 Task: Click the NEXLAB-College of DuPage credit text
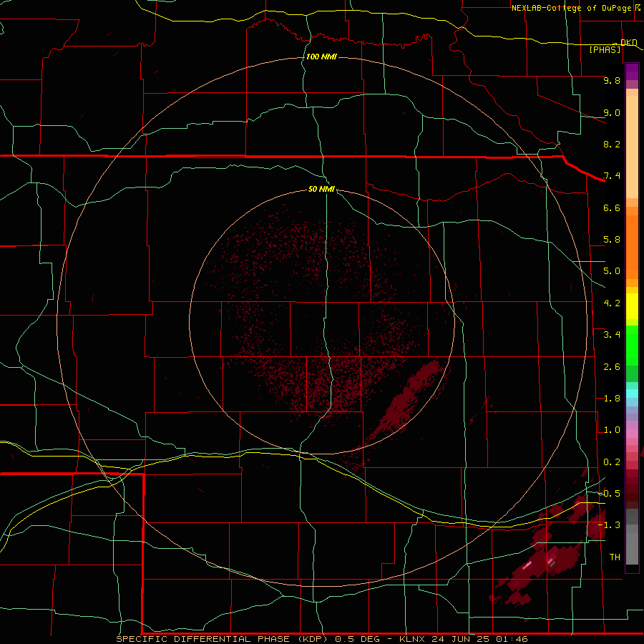[572, 8]
